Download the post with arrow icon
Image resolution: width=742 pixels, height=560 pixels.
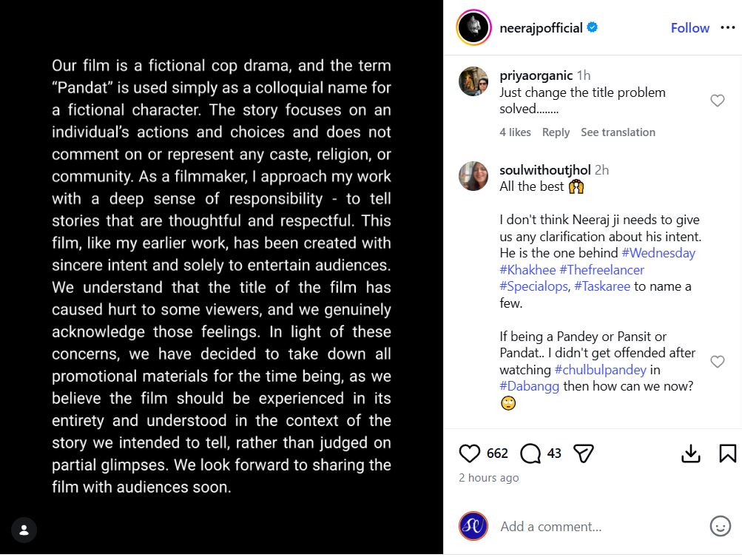tap(690, 453)
